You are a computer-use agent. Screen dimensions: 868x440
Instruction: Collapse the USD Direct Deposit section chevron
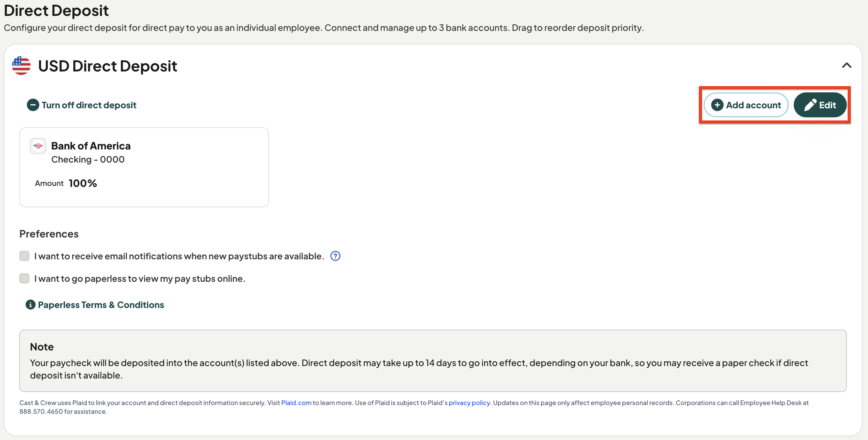(847, 65)
